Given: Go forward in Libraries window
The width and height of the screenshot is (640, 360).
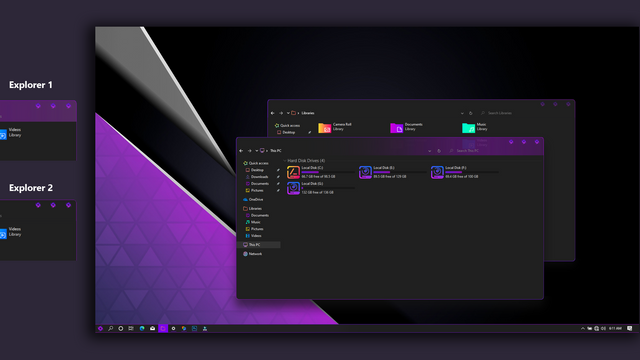Looking at the screenshot, I should [x=281, y=113].
